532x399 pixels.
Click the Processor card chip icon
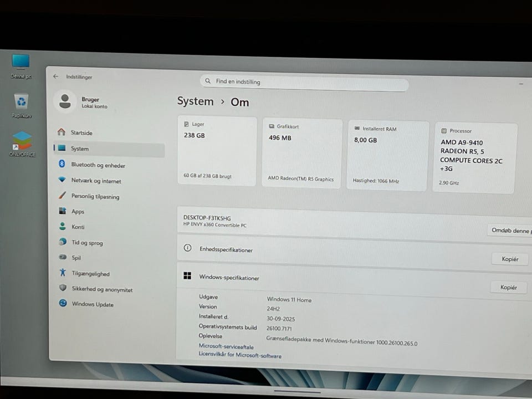(444, 131)
